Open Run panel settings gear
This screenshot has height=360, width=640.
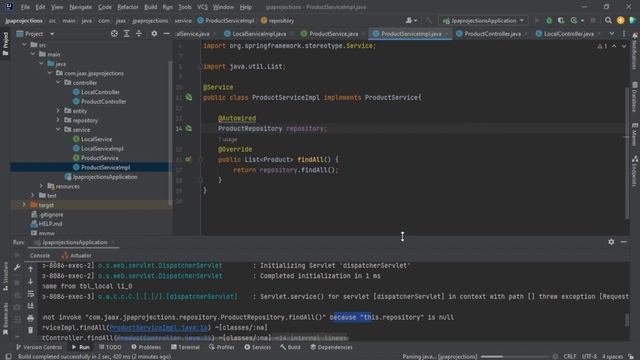611,242
